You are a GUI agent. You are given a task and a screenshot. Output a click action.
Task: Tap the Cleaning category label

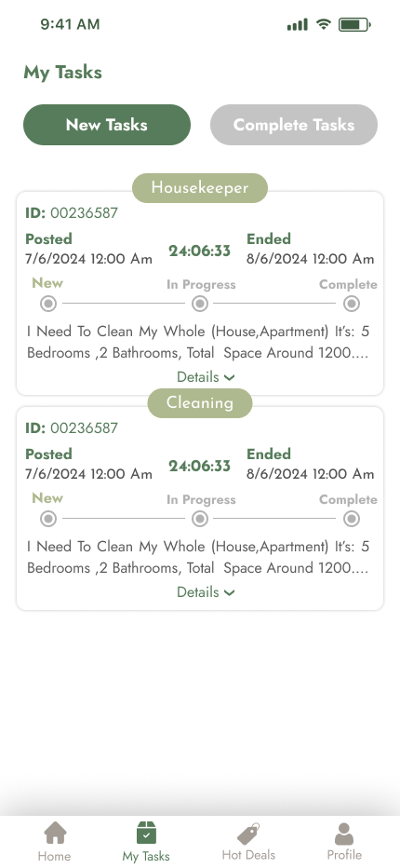click(x=200, y=402)
